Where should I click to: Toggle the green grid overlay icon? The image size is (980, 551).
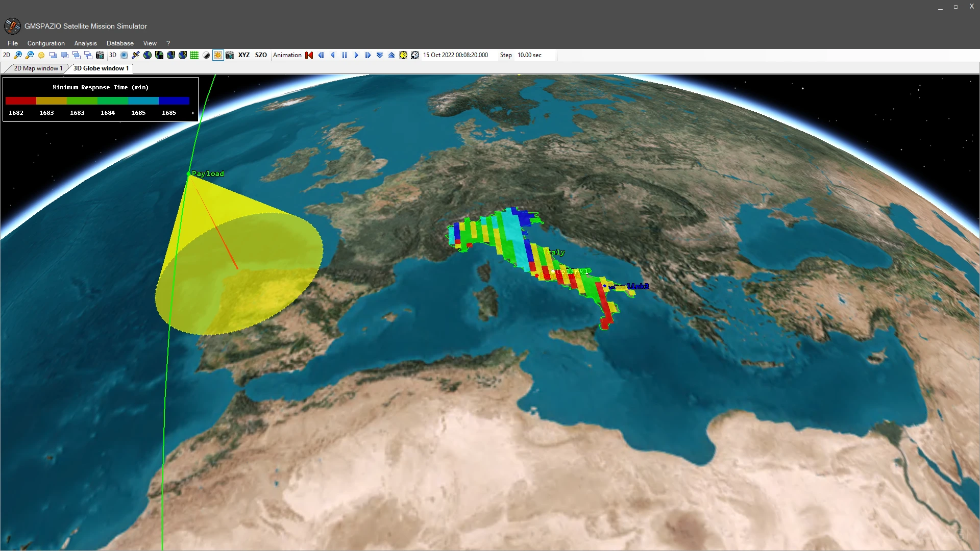pos(194,55)
